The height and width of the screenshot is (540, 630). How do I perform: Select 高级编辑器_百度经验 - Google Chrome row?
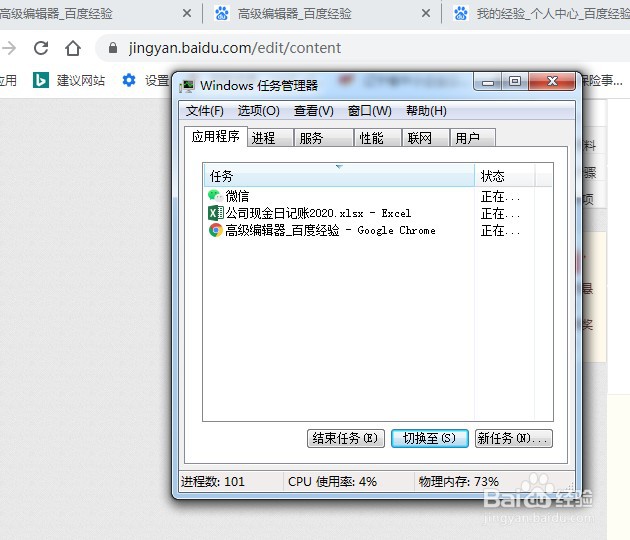point(378,230)
